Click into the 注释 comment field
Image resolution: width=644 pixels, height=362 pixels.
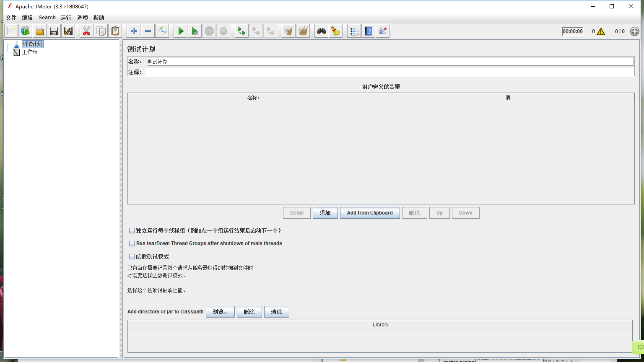pos(390,72)
